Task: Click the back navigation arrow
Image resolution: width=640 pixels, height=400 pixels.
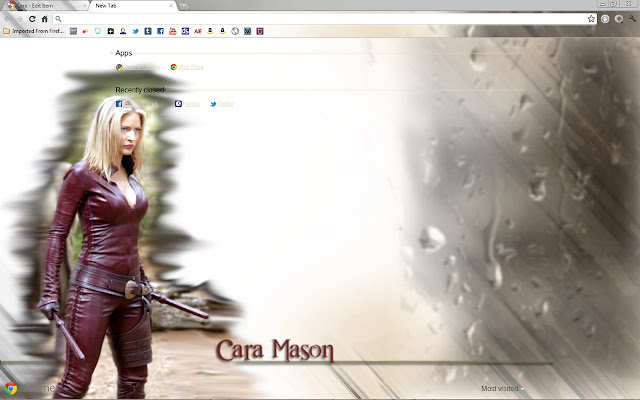Action: (8, 19)
